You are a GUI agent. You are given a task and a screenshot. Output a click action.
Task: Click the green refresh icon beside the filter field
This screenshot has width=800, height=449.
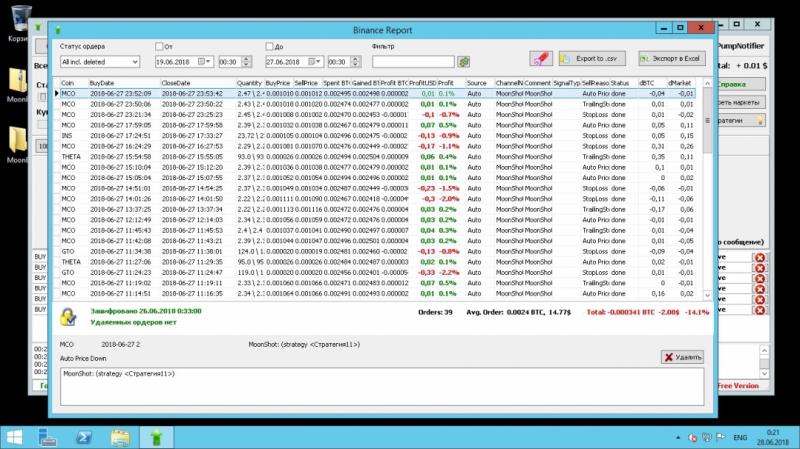(463, 62)
